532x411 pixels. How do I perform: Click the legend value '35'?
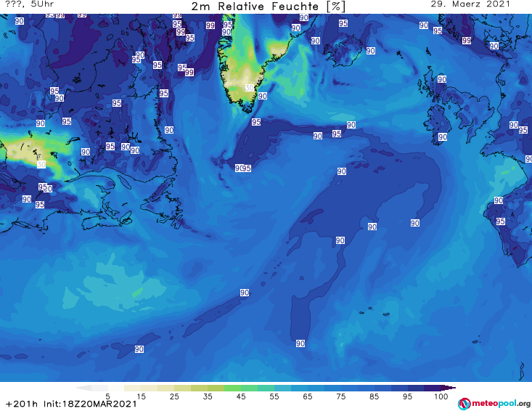point(208,396)
